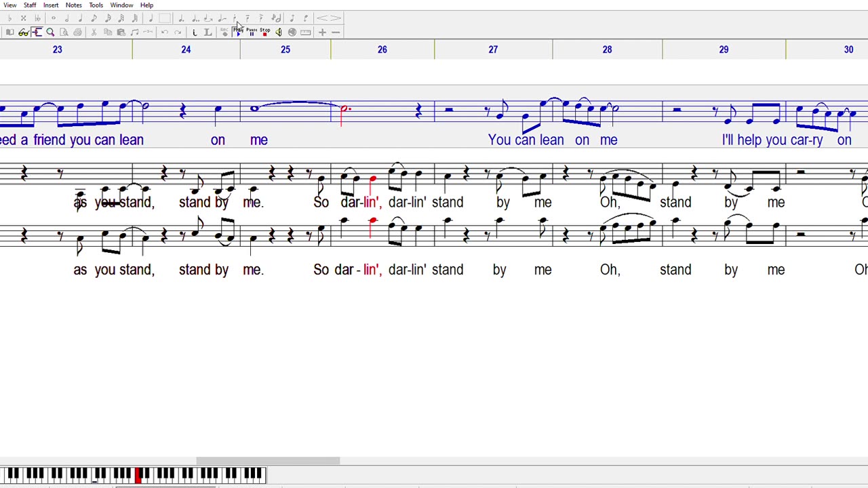Click the italic i text tool
This screenshot has height=488, width=868.
pyautogui.click(x=195, y=32)
